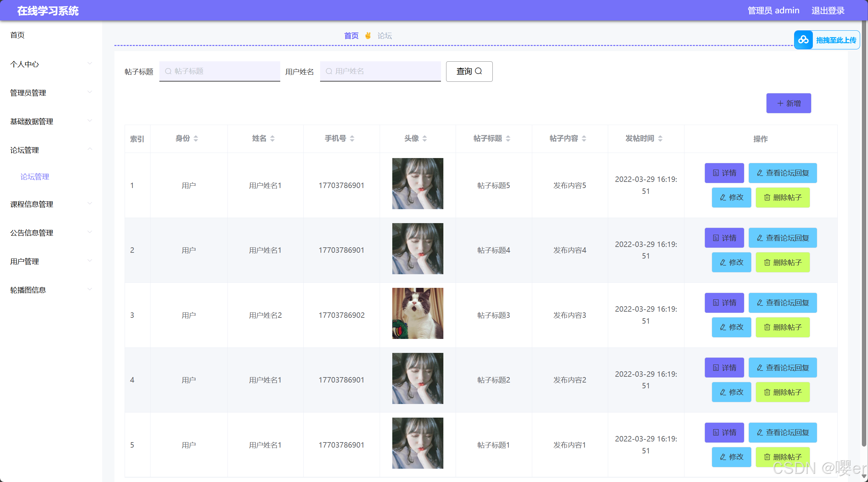Click sort arrows beside 姓名 column
Image resolution: width=868 pixels, height=482 pixels.
coord(272,138)
